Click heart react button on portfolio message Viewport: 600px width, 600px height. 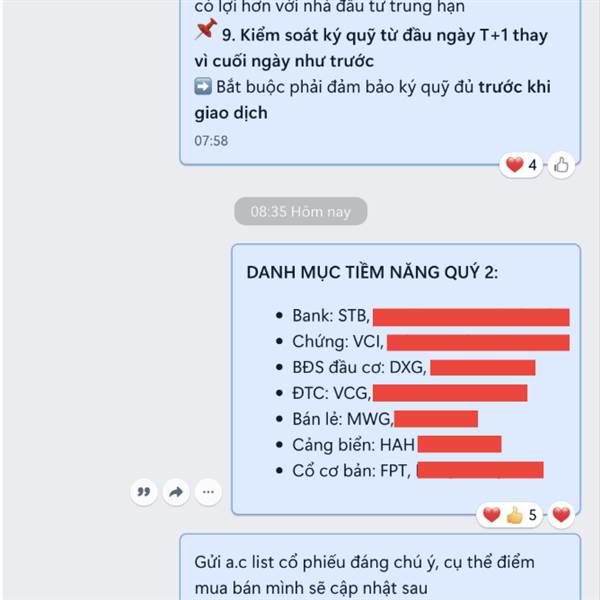(561, 515)
